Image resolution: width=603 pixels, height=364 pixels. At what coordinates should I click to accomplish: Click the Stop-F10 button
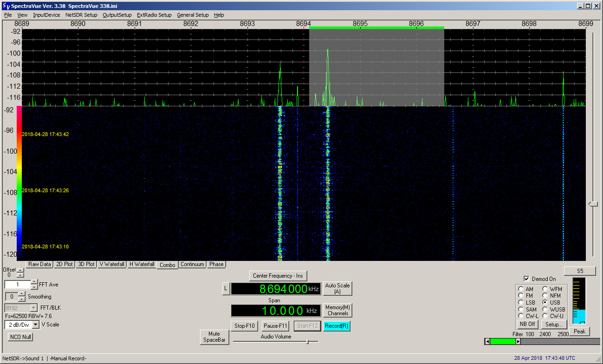(x=244, y=326)
